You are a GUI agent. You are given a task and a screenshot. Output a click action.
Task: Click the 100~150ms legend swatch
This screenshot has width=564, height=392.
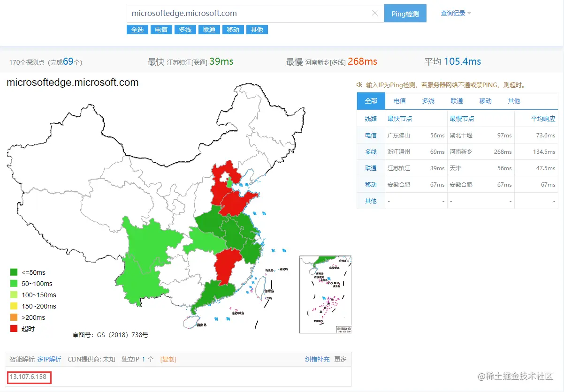pos(14,295)
